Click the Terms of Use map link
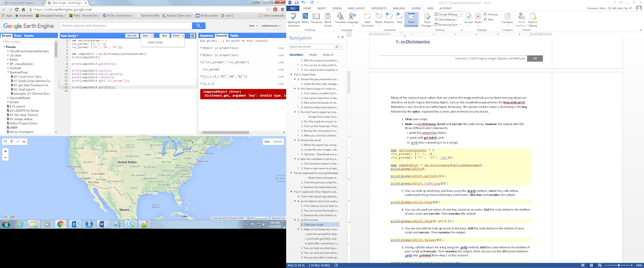Image resolution: width=644 pixels, height=268 pixels. [278, 218]
